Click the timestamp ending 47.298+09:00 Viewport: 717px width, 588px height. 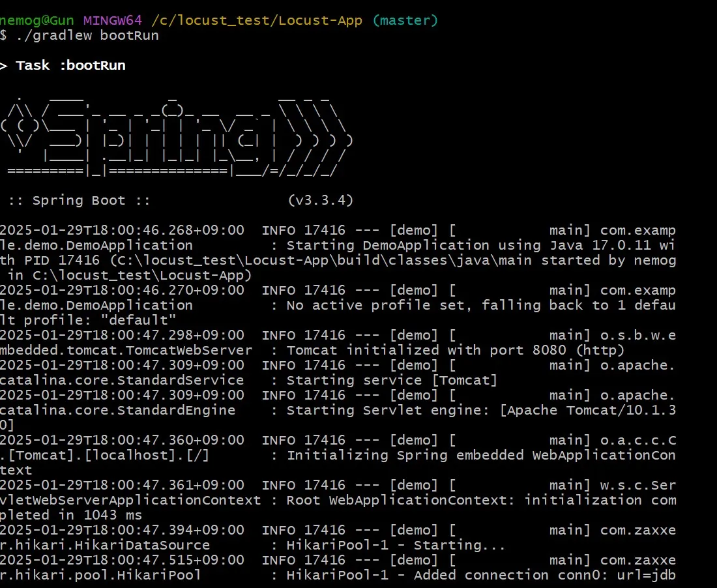122,335
